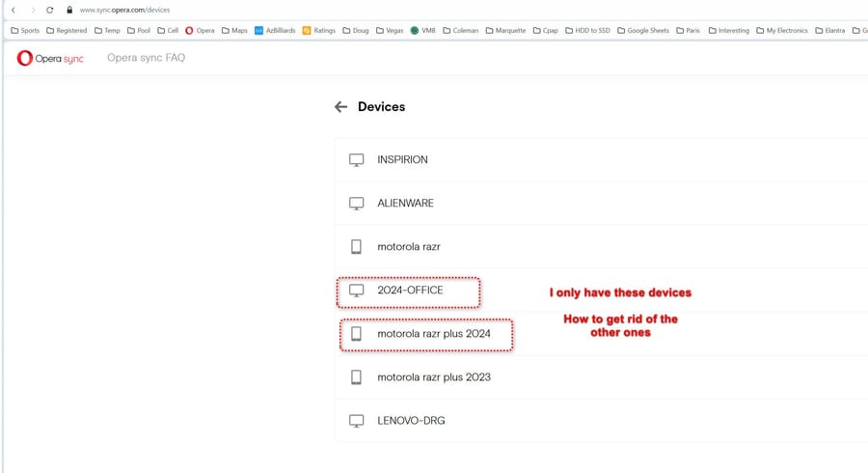The image size is (868, 473).
Task: Select the LENOVO-DRG device row
Action: [601, 420]
